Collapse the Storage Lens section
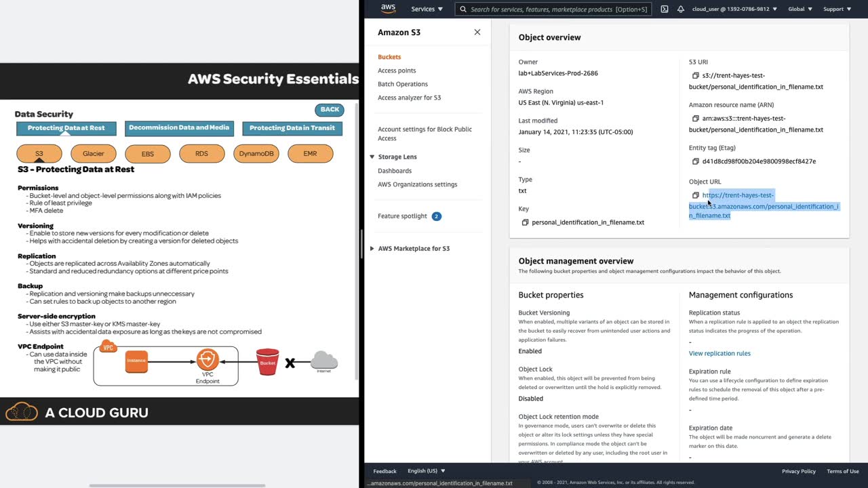Viewport: 868px width, 488px height. (x=372, y=157)
